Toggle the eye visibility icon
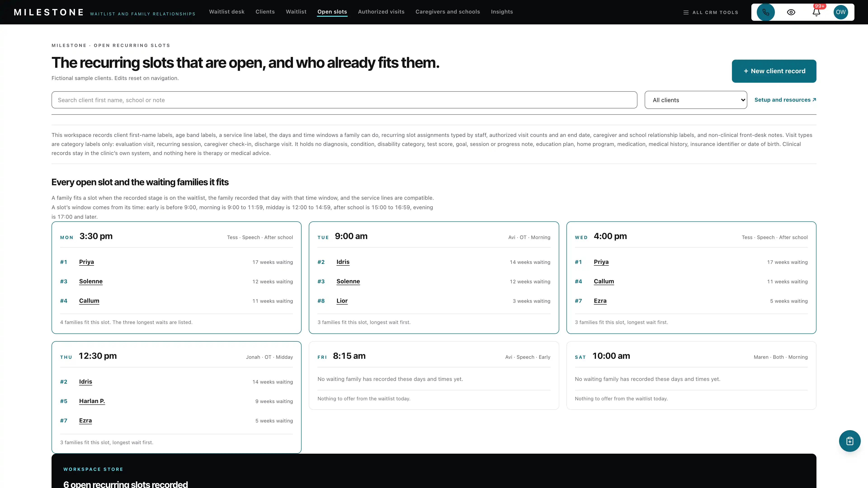Viewport: 868px width, 488px height. tap(791, 12)
